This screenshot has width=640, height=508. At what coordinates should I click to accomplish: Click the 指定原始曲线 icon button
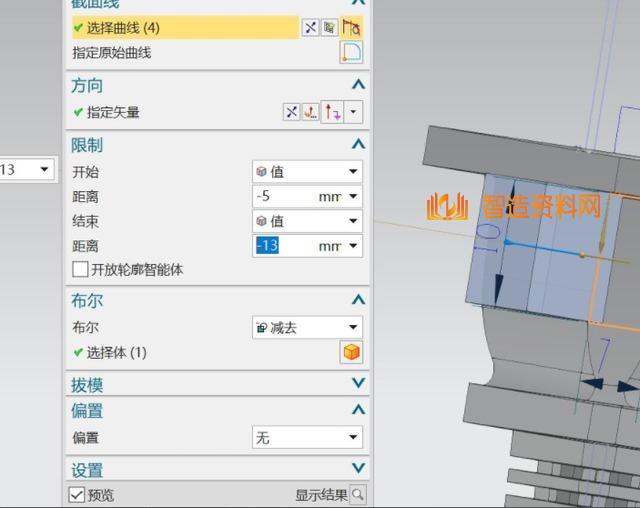351,52
